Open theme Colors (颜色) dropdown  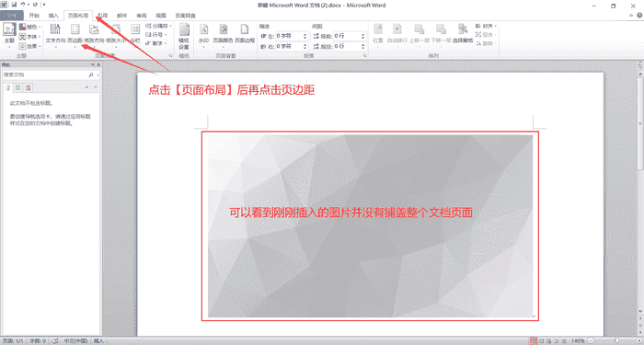30,27
